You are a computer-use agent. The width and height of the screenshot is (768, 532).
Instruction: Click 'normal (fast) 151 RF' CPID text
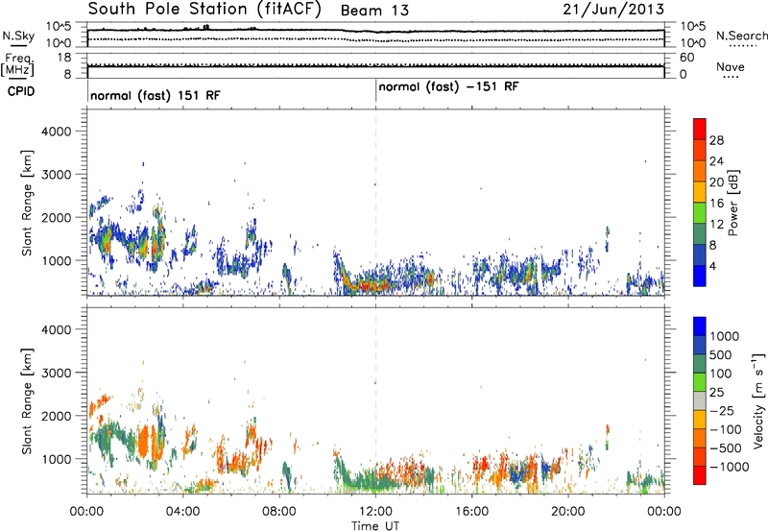pyautogui.click(x=156, y=95)
